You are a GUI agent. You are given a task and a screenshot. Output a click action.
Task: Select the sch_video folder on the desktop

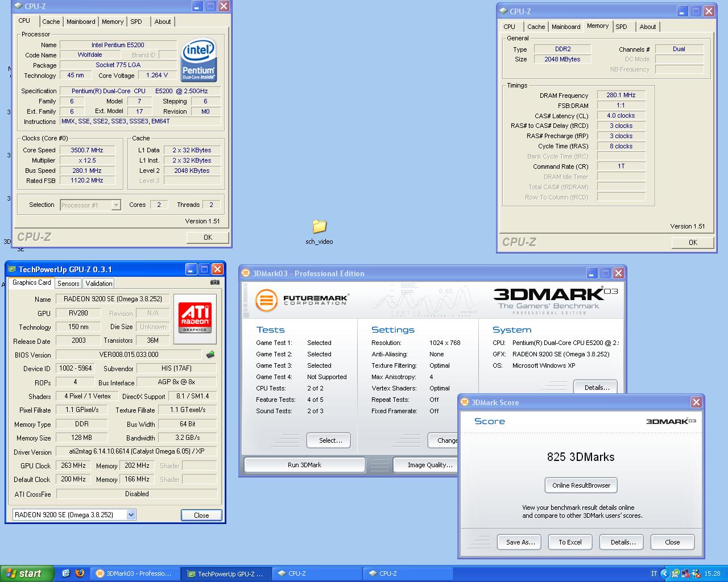319,232
